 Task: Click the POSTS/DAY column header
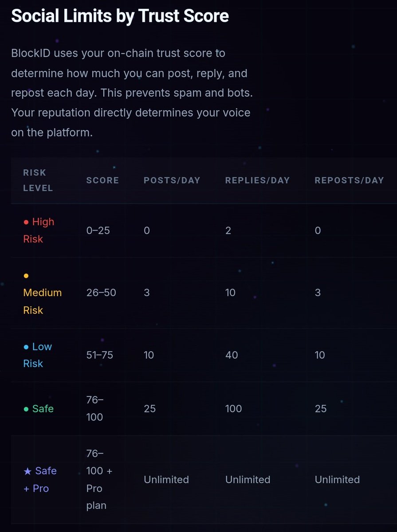172,180
